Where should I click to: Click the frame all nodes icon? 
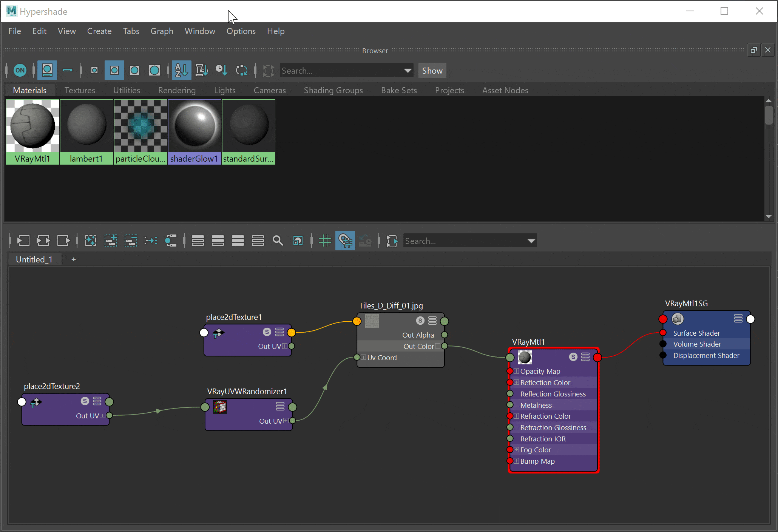click(91, 241)
